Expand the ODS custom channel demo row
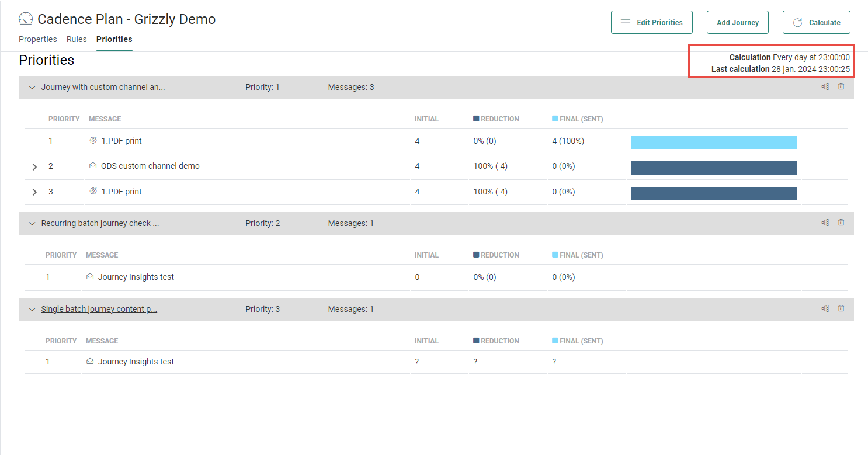 point(34,166)
